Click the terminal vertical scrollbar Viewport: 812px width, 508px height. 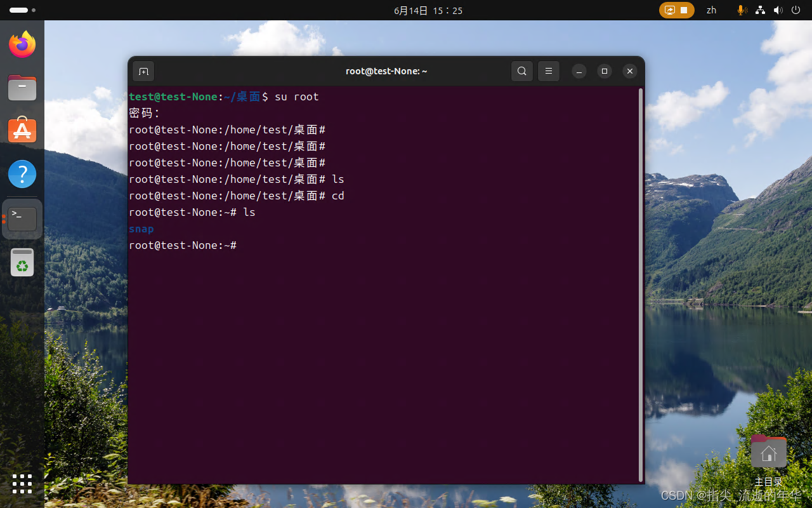(641, 284)
